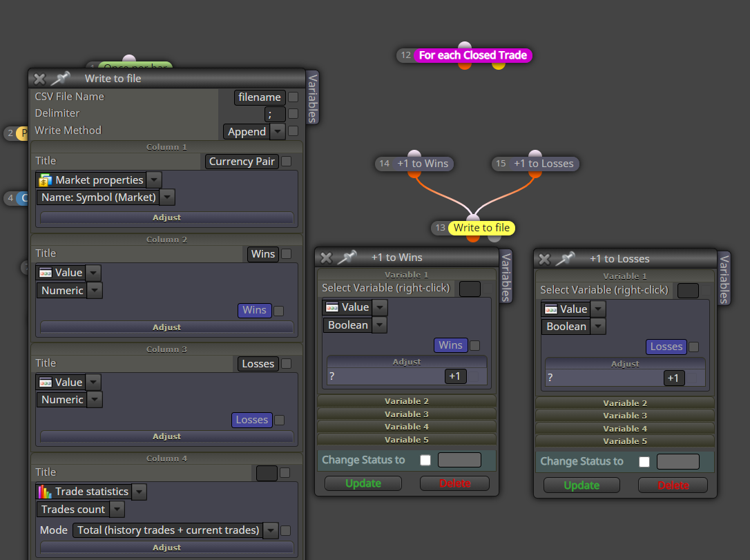
Task: Open the Name: Symbol (Market) dropdown
Action: pos(167,197)
